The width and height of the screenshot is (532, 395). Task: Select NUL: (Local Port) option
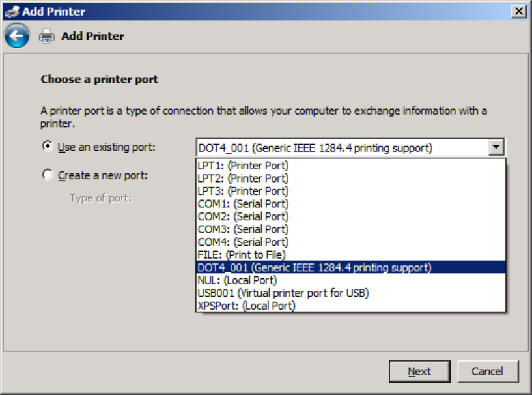tap(237, 280)
